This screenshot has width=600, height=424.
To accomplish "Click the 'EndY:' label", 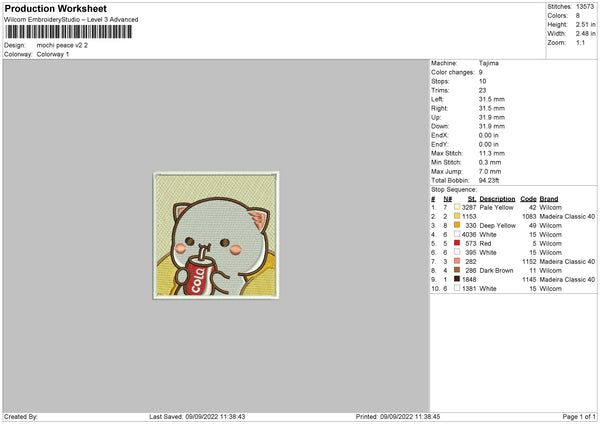I will (440, 144).
